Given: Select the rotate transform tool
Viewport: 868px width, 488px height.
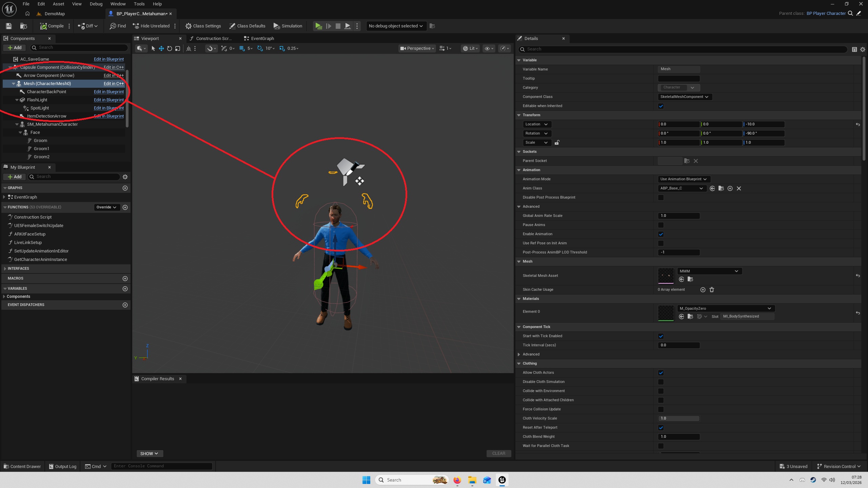Looking at the screenshot, I should (170, 48).
